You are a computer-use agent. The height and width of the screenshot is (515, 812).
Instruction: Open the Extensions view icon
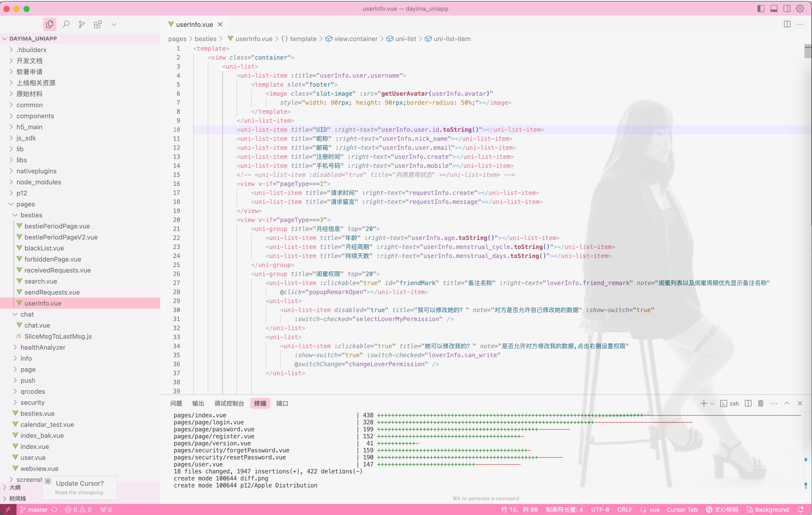pyautogui.click(x=98, y=24)
